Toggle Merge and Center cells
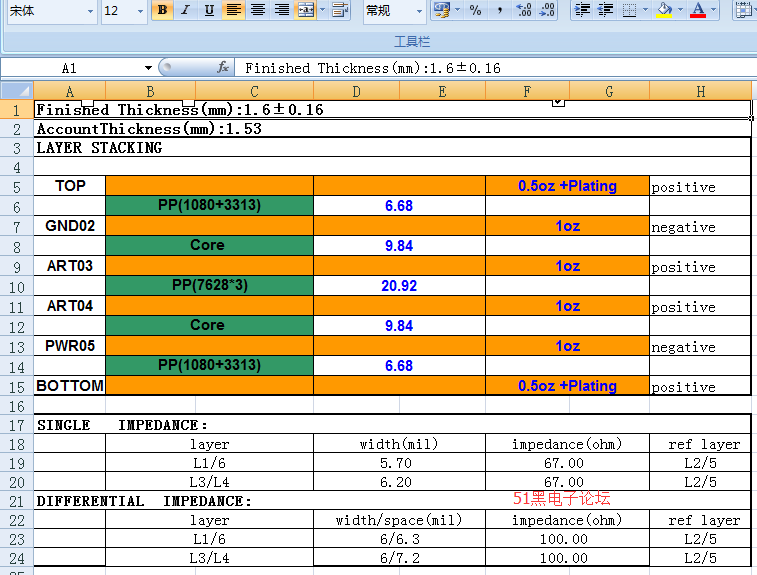The width and height of the screenshot is (757, 575). coord(306,10)
